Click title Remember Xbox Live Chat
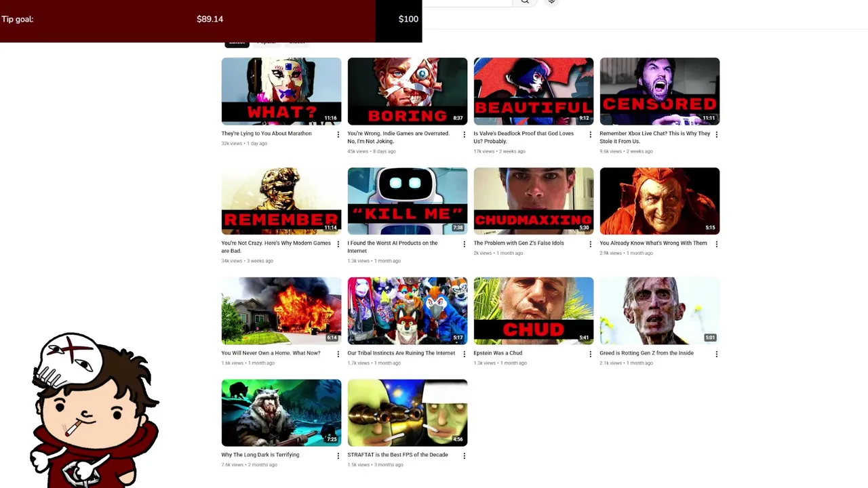This screenshot has height=488, width=868. pos(655,138)
